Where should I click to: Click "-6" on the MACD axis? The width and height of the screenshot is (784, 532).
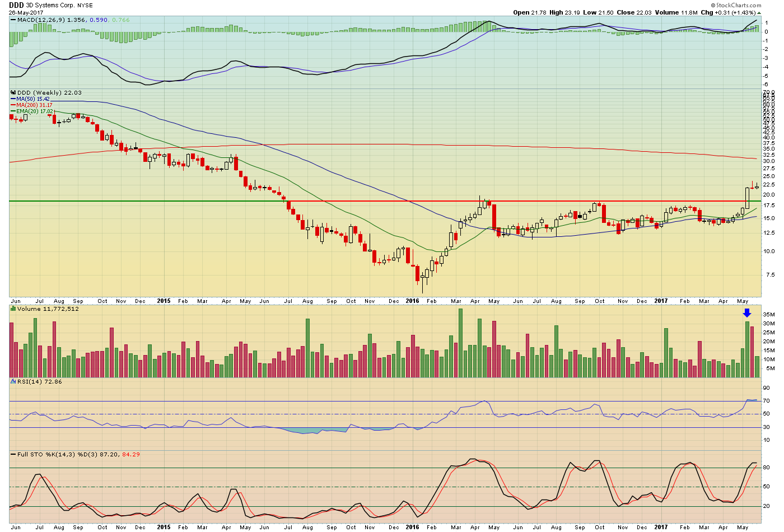pos(766,84)
